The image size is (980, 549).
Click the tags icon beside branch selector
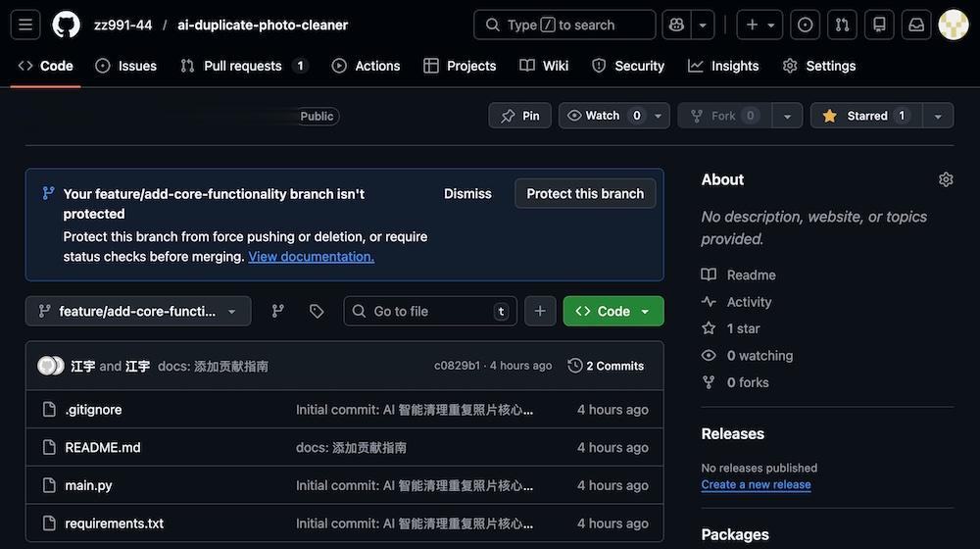pyautogui.click(x=317, y=311)
